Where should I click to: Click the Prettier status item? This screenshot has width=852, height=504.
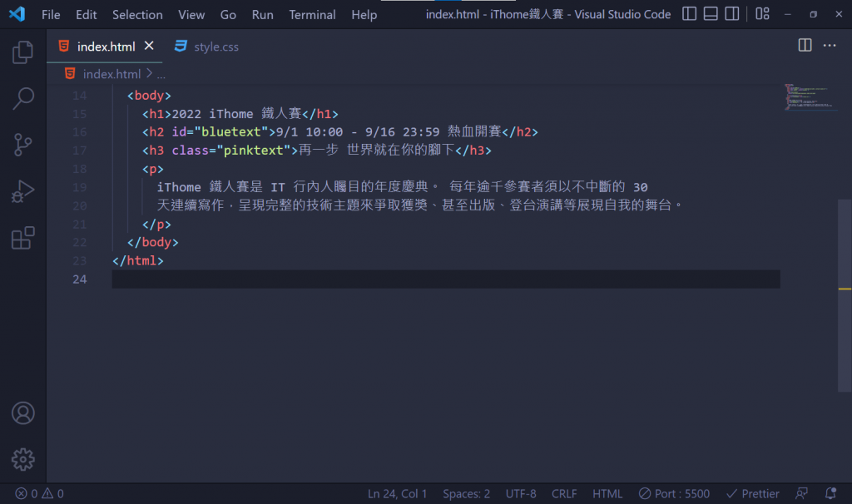point(753,494)
